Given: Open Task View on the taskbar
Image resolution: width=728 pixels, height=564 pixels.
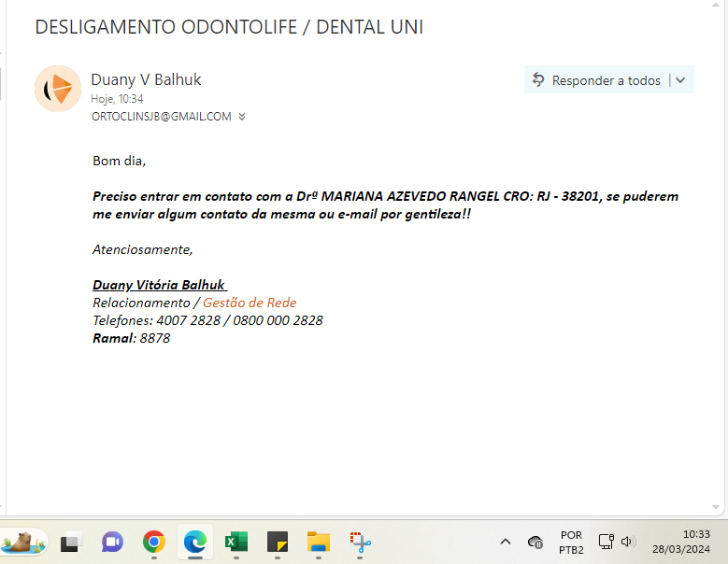Looking at the screenshot, I should [71, 542].
